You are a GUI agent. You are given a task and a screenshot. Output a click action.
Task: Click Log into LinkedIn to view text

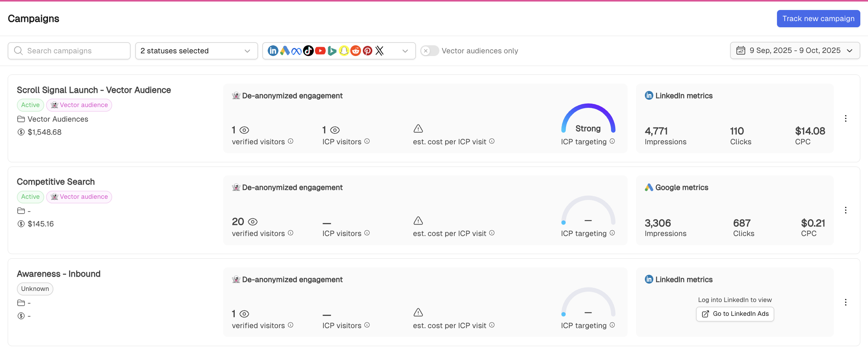(735, 300)
